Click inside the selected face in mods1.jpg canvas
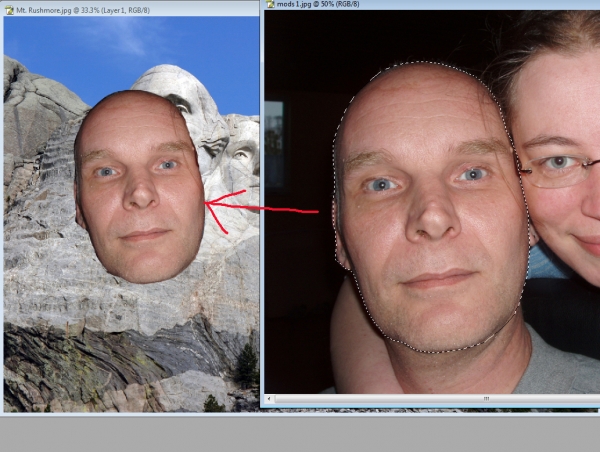This screenshot has width=600, height=452. click(x=432, y=207)
